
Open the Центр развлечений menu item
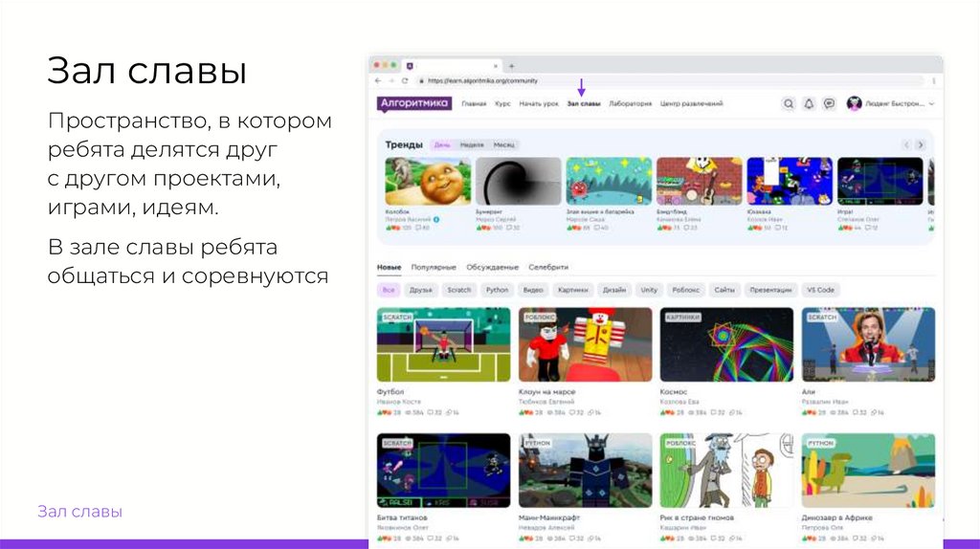(691, 103)
